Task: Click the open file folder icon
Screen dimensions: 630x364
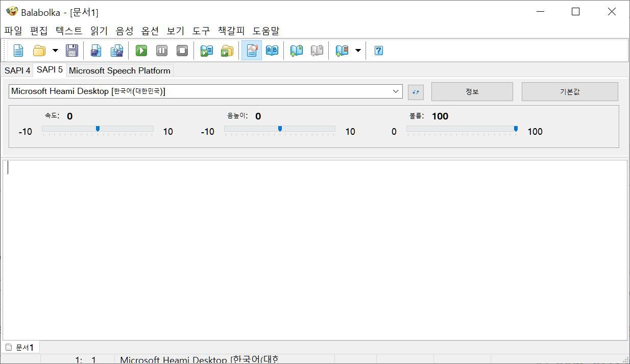Action: coord(39,51)
